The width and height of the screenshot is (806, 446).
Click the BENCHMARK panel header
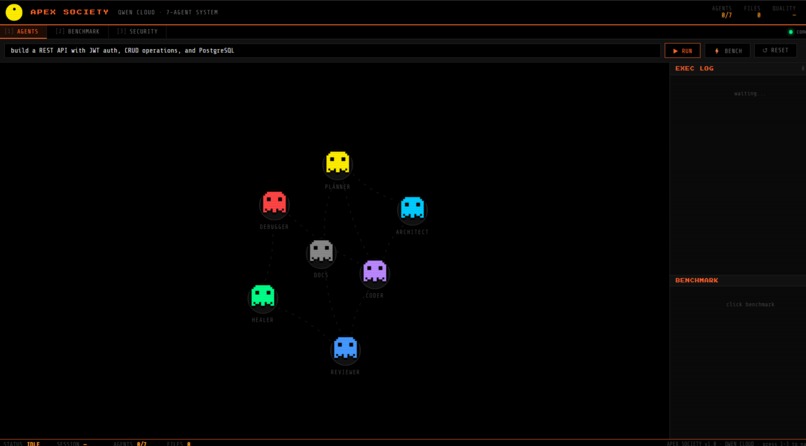click(x=737, y=281)
